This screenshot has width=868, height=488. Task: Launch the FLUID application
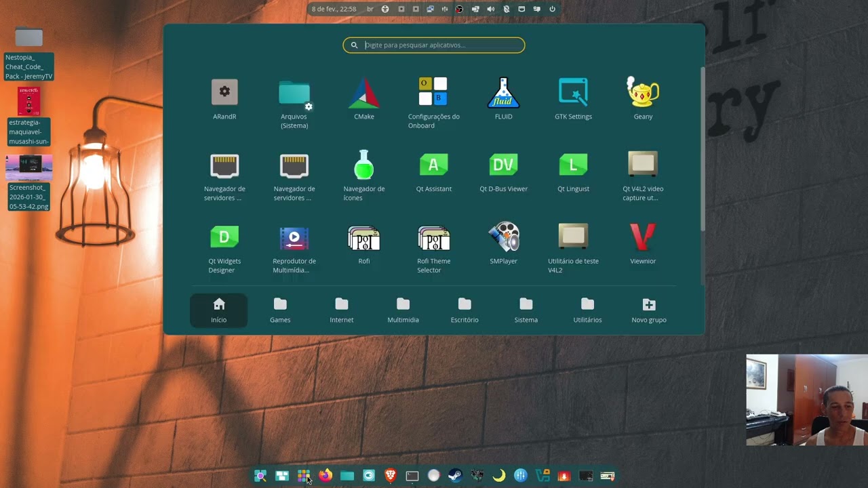[x=503, y=99]
